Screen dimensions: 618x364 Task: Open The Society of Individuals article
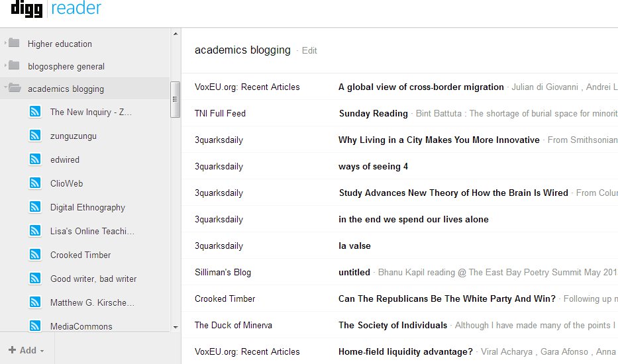click(393, 325)
